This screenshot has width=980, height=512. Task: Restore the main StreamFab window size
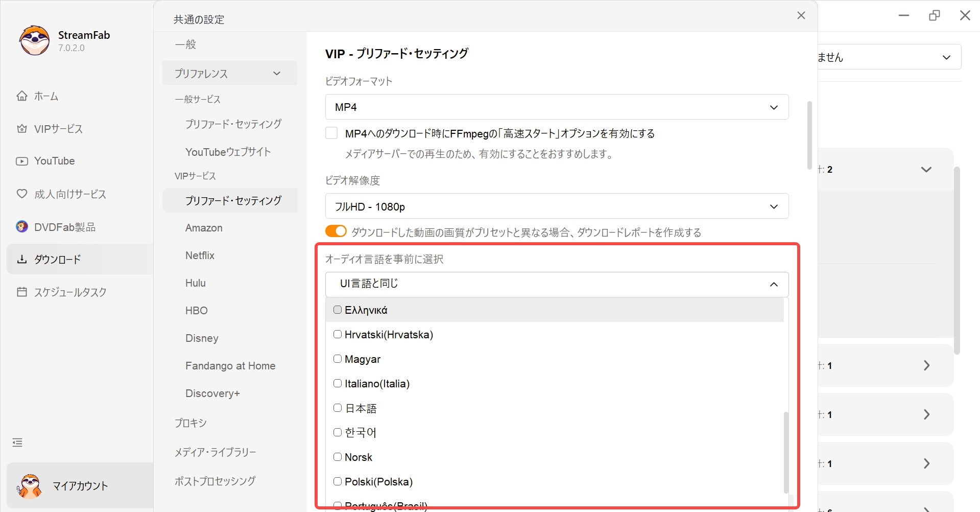click(x=935, y=15)
